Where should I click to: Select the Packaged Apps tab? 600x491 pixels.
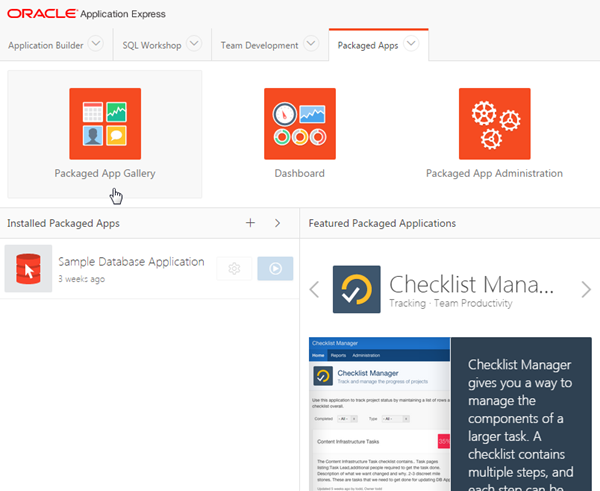click(x=368, y=46)
